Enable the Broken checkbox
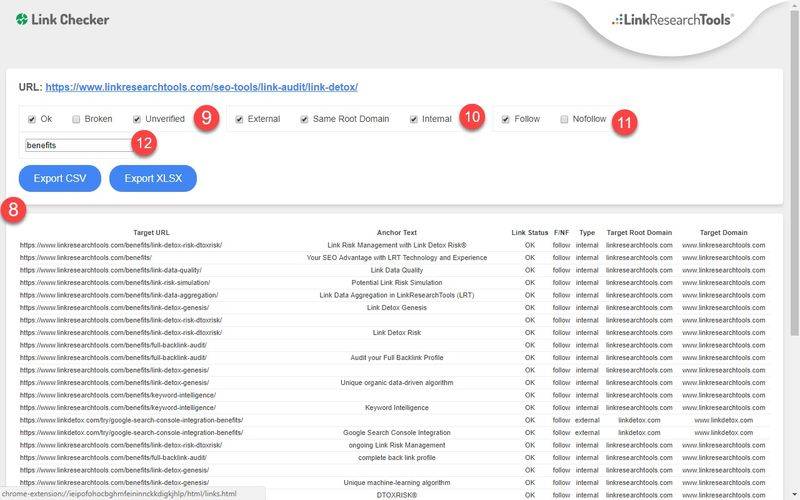The height and width of the screenshot is (500, 800). click(x=76, y=119)
